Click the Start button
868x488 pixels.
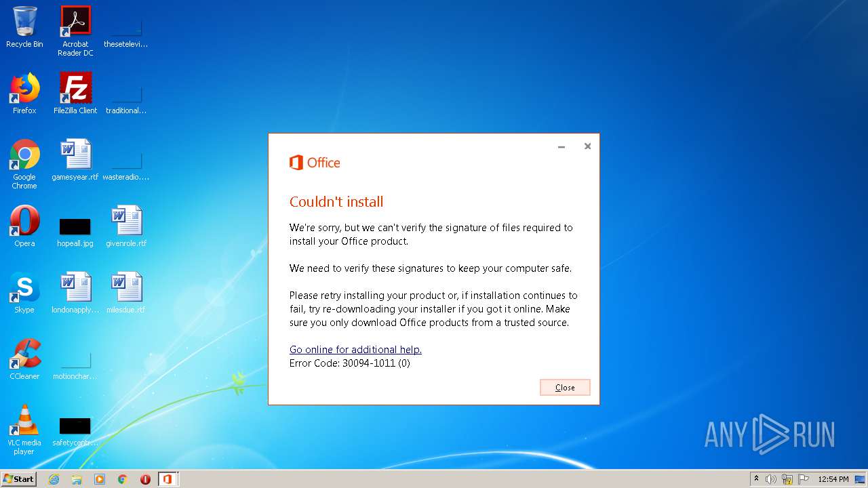pyautogui.click(x=18, y=479)
